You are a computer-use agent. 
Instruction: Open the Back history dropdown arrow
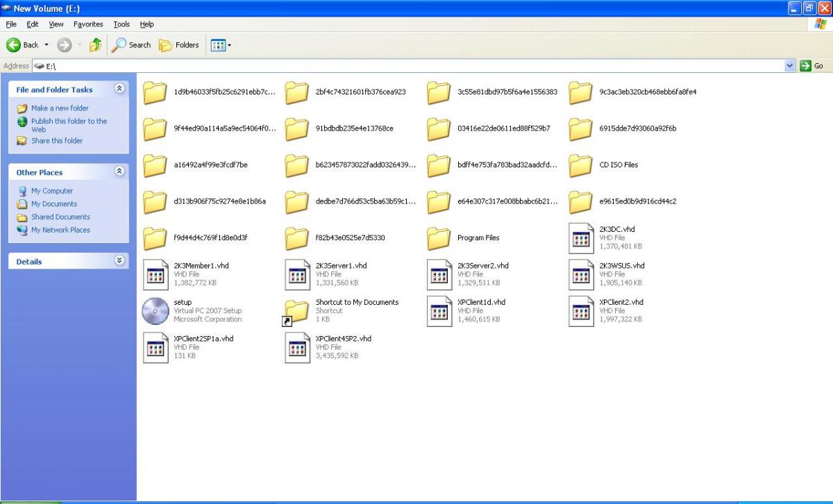click(47, 45)
